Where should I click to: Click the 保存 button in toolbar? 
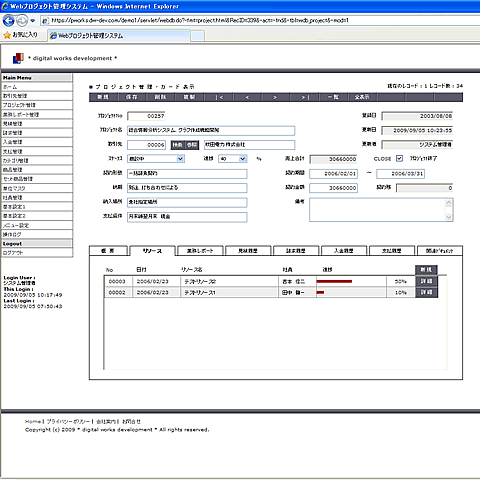point(132,97)
